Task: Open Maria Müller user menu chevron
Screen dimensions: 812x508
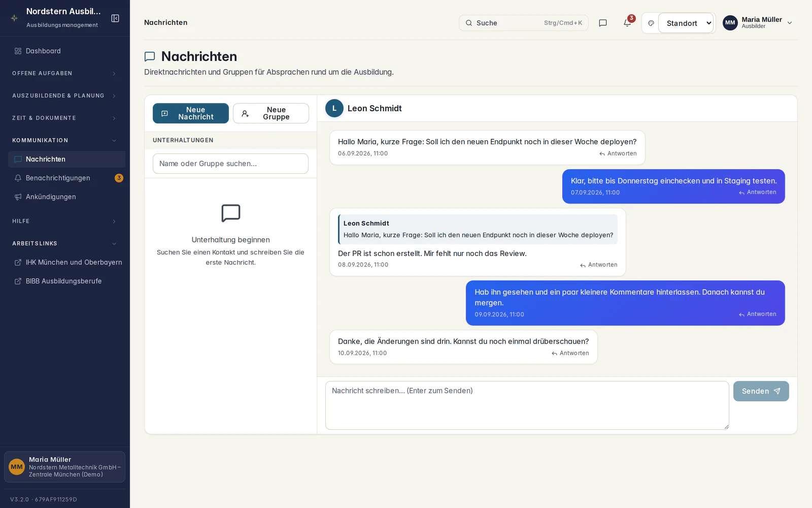Action: (x=790, y=23)
